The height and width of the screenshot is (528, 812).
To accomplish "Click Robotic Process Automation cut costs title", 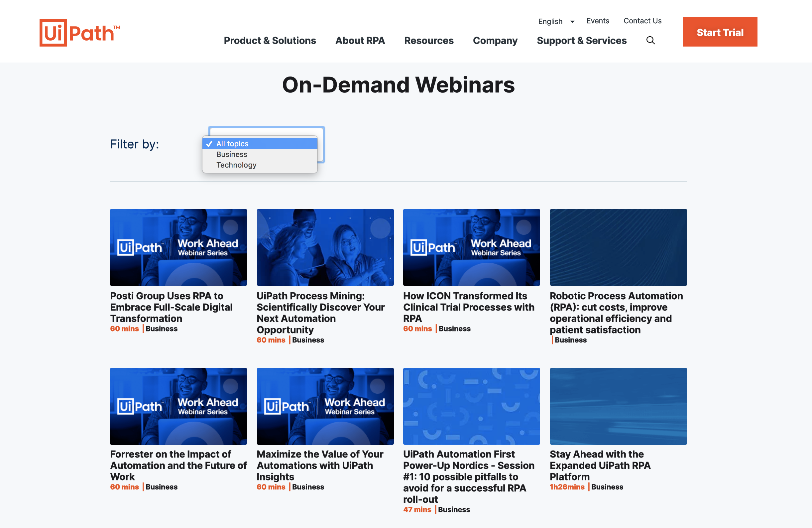I will pos(616,313).
